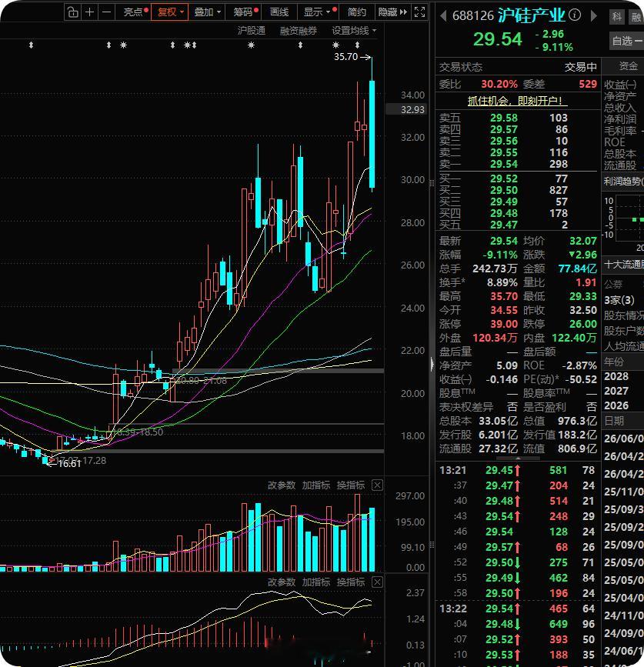Viewport: 644px width, 667px height.
Task: Click the 3家(3) item
Action: point(619,300)
